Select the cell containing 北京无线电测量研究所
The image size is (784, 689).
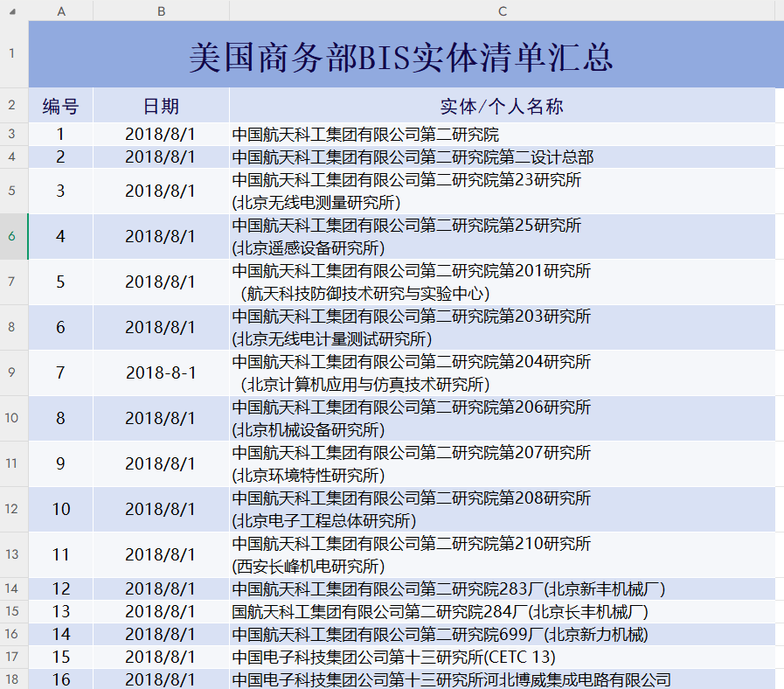[503, 191]
